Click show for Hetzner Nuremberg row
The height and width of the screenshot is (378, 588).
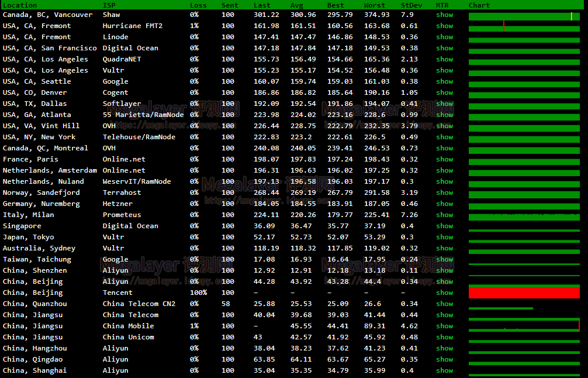tap(444, 204)
